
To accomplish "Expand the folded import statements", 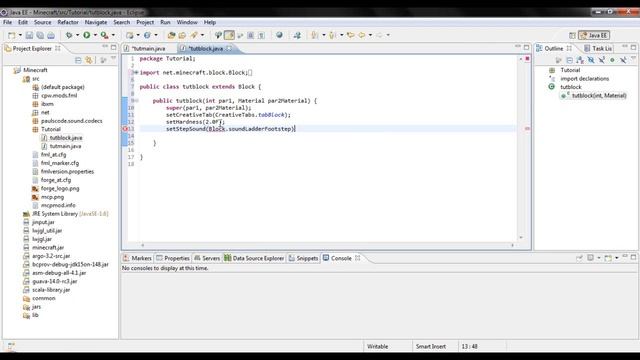I will (x=136, y=73).
